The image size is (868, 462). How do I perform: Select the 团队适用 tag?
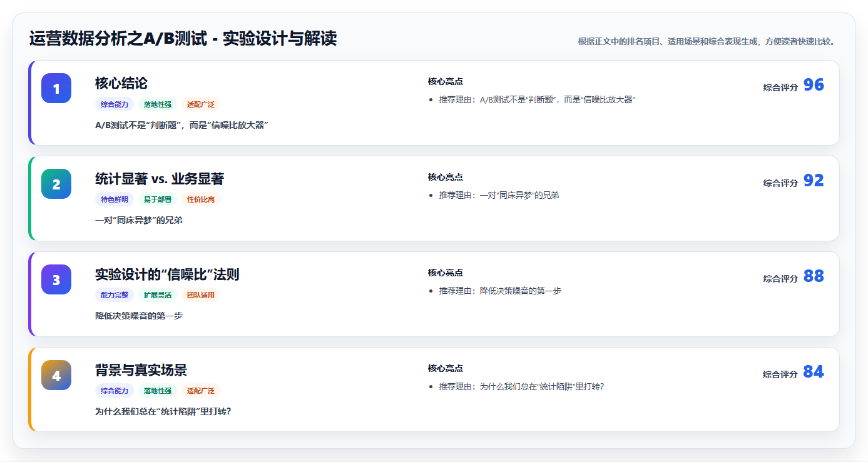[201, 296]
